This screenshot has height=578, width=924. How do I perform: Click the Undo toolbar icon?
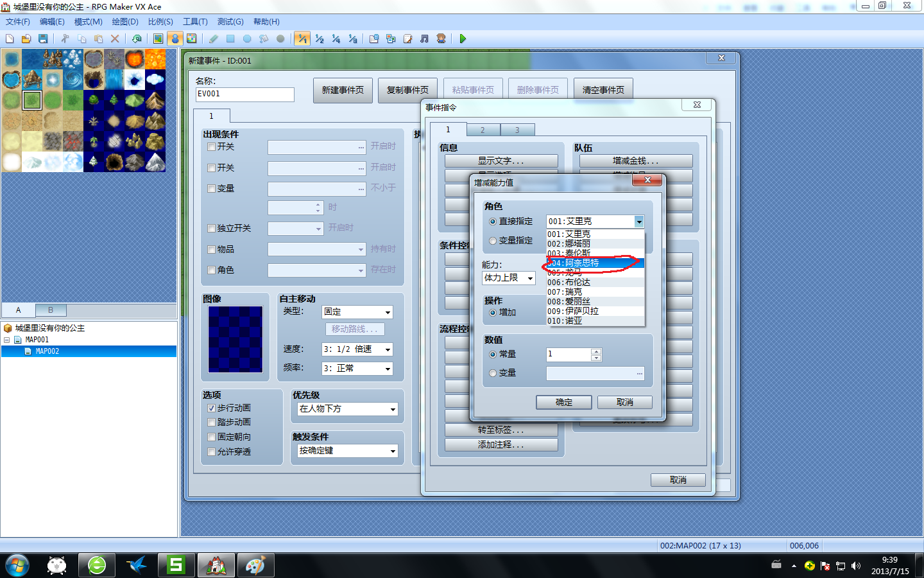(x=137, y=39)
